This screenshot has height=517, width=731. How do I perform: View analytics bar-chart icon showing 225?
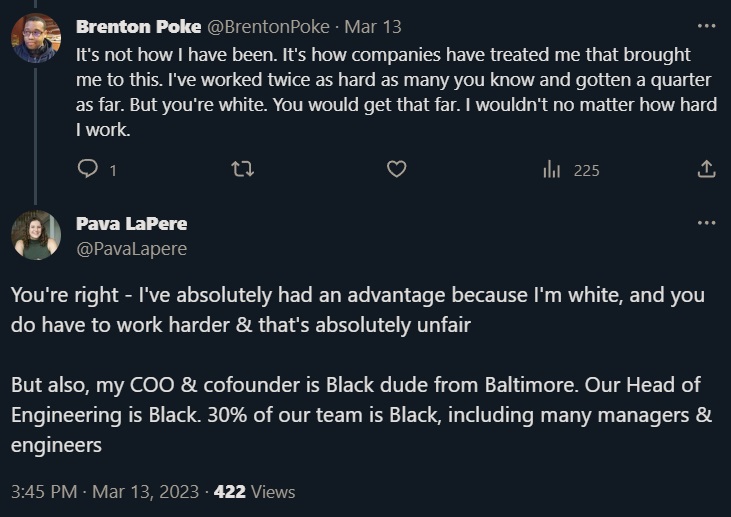[x=551, y=169]
